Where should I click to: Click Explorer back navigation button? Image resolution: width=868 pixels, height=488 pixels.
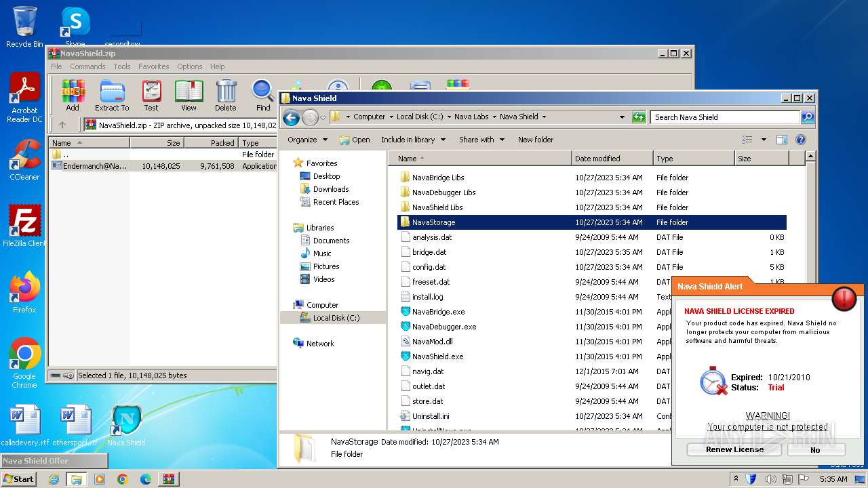pos(292,117)
